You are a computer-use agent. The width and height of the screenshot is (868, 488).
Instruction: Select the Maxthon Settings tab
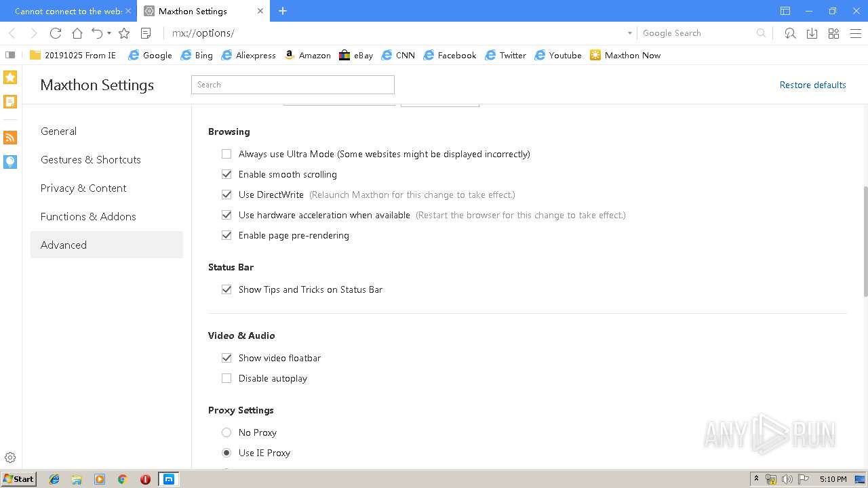[203, 11]
